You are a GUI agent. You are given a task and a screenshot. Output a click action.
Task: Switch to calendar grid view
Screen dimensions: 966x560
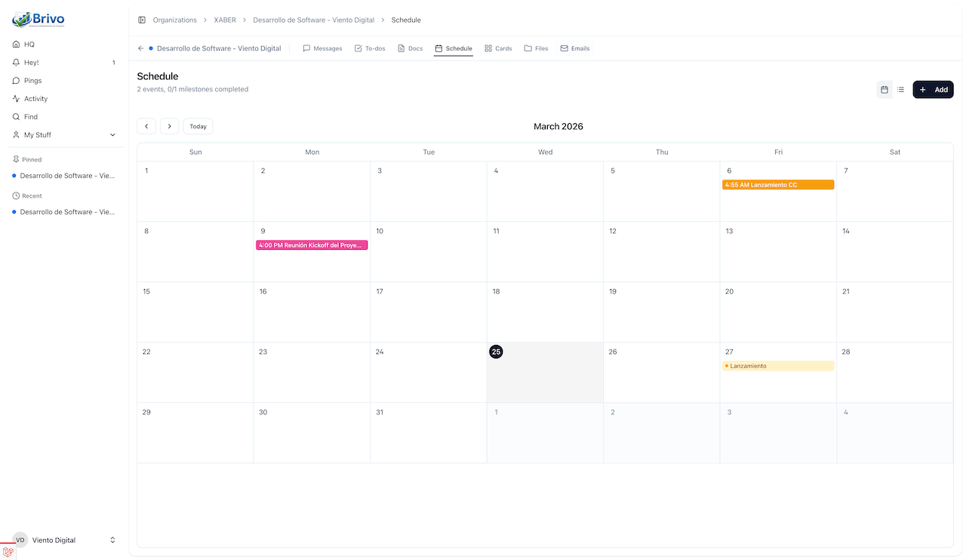point(884,90)
